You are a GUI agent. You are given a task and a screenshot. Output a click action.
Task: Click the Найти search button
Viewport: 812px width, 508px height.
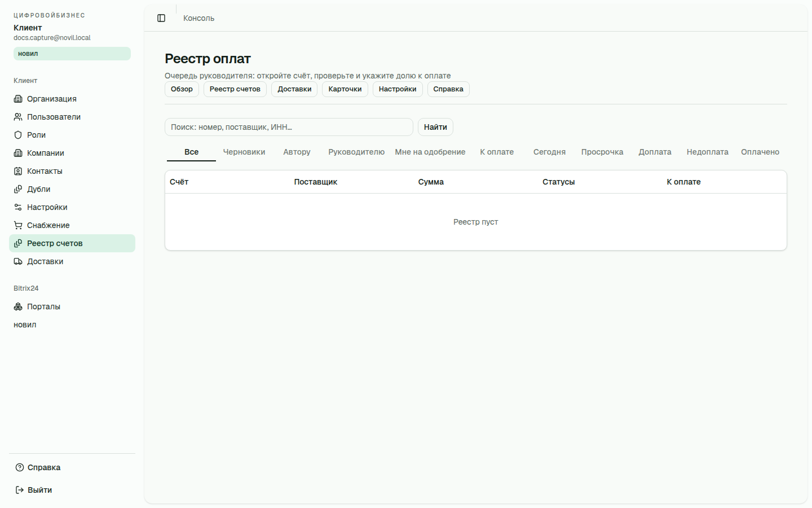point(435,127)
